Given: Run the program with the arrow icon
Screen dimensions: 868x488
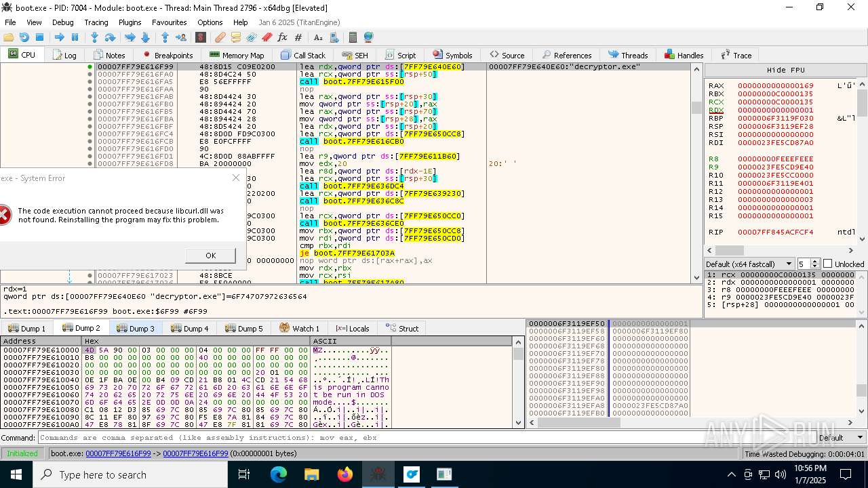Looking at the screenshot, I should (x=60, y=37).
